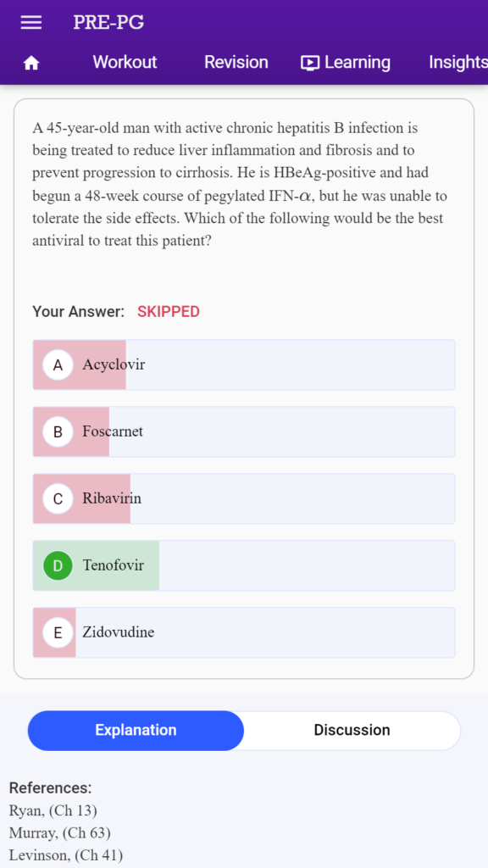Click green D circle for Tenofovir
Image resolution: width=488 pixels, height=868 pixels.
pos(58,565)
